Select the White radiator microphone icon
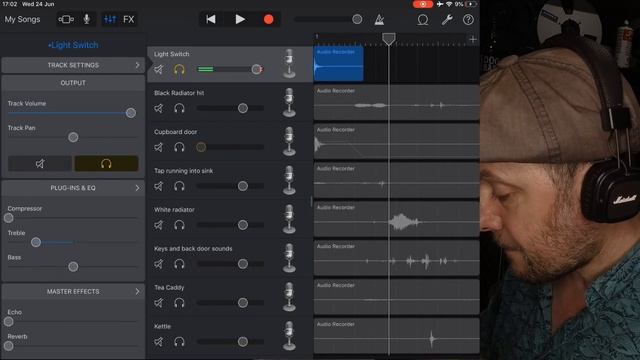This screenshot has height=360, width=640. (x=289, y=219)
